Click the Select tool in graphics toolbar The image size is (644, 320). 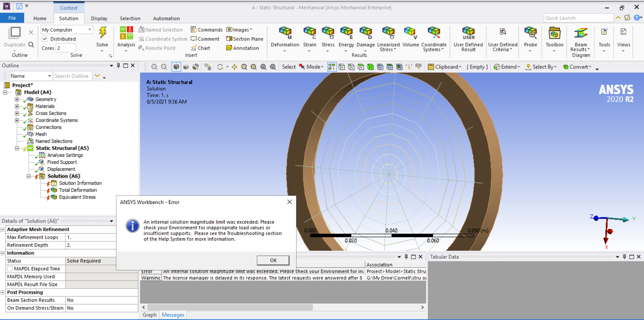click(289, 67)
